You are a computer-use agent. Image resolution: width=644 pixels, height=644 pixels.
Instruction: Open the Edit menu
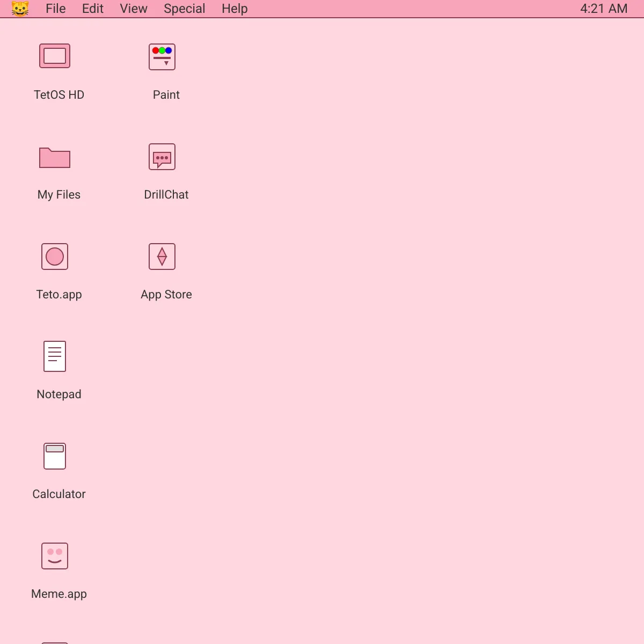[93, 9]
